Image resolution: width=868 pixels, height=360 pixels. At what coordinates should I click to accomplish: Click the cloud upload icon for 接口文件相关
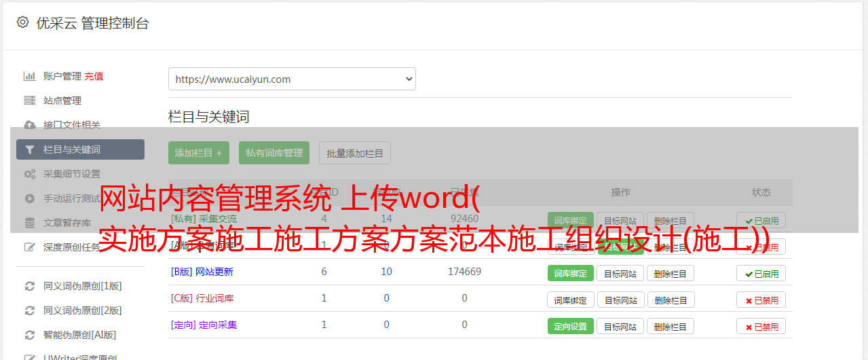coord(30,125)
